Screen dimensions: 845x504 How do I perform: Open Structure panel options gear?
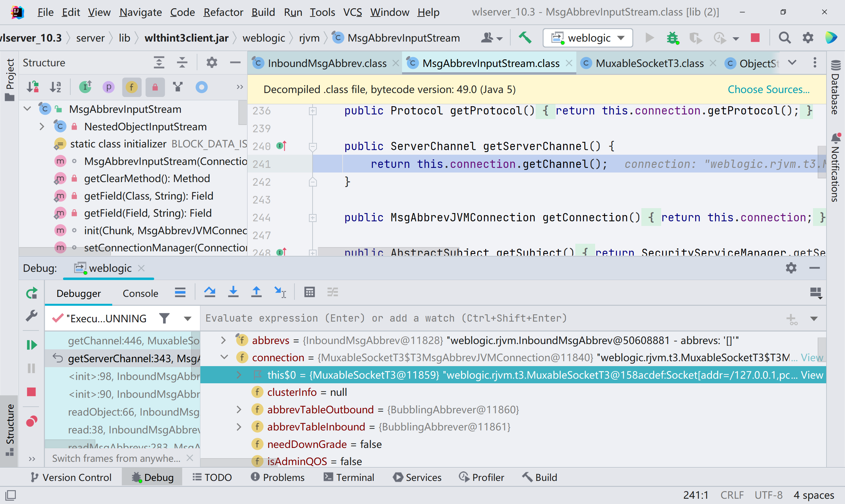tap(212, 62)
